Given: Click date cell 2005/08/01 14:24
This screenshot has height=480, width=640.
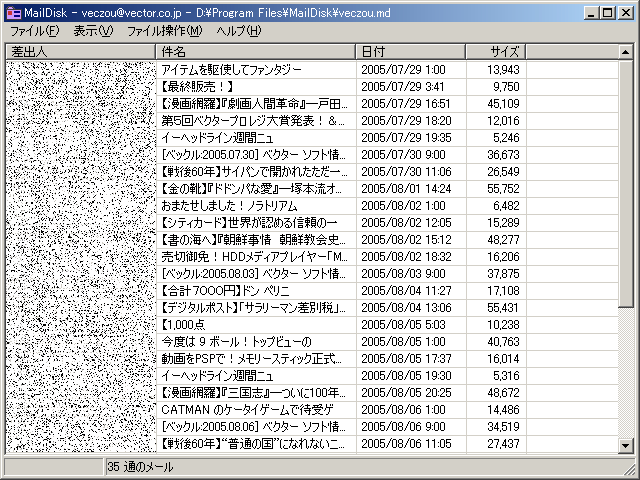Looking at the screenshot, I should point(406,189).
